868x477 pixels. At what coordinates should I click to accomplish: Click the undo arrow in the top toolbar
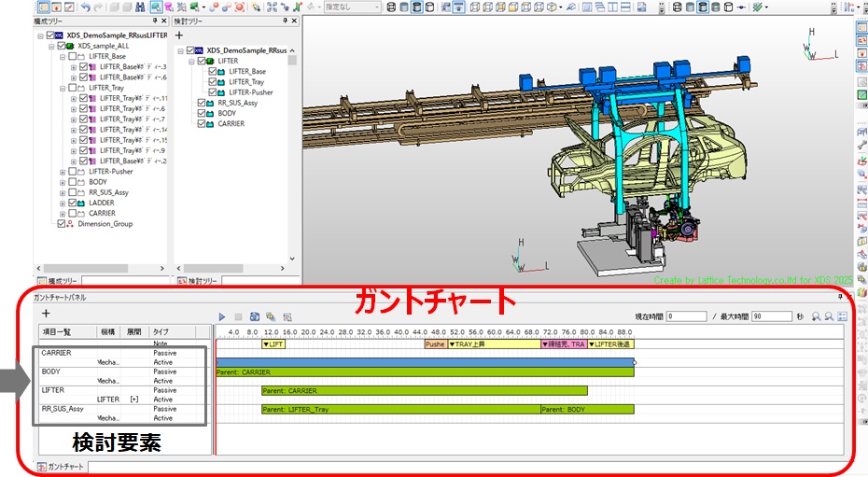86,7
